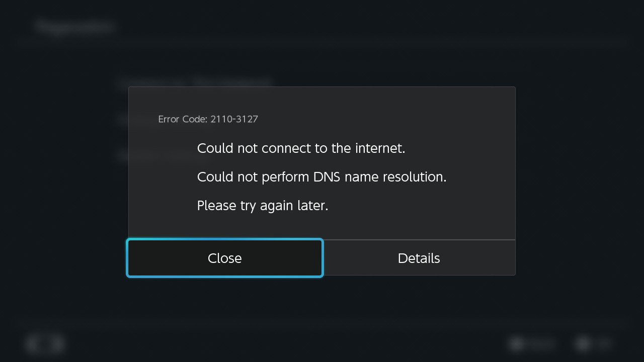Click the blurred section heading above the dialog
644x362 pixels.
click(195, 81)
